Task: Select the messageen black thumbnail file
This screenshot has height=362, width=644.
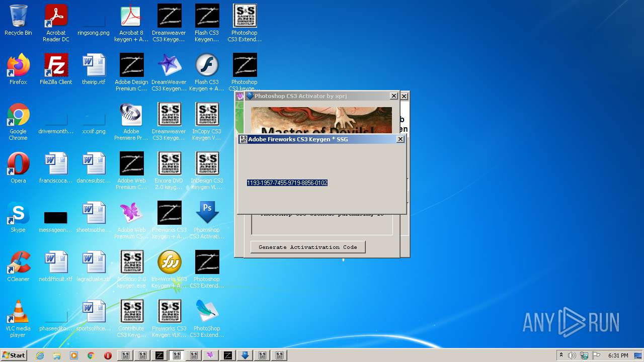Action: (56, 221)
